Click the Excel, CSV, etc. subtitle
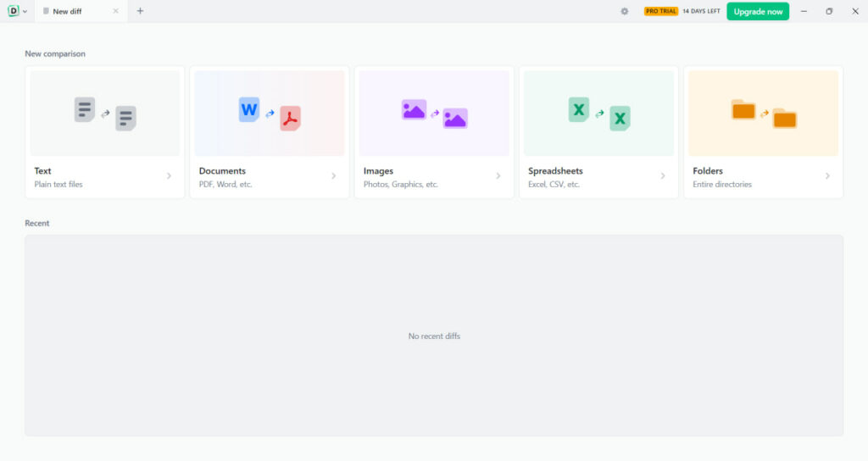The image size is (868, 461). [x=554, y=184]
